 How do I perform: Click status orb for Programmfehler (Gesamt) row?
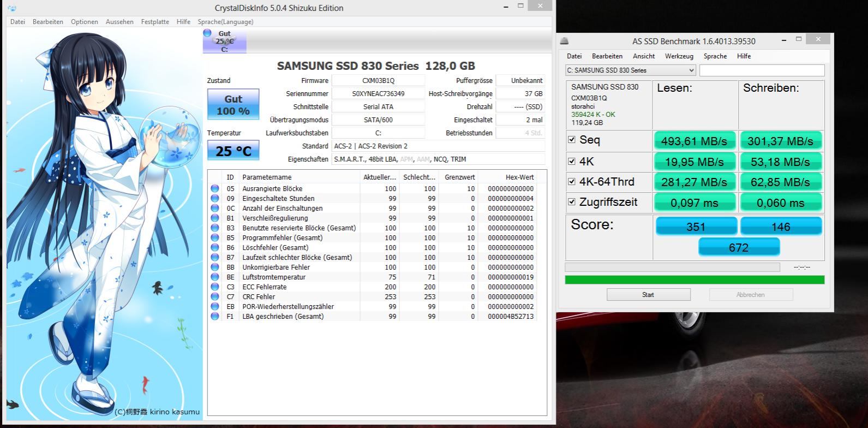(215, 237)
